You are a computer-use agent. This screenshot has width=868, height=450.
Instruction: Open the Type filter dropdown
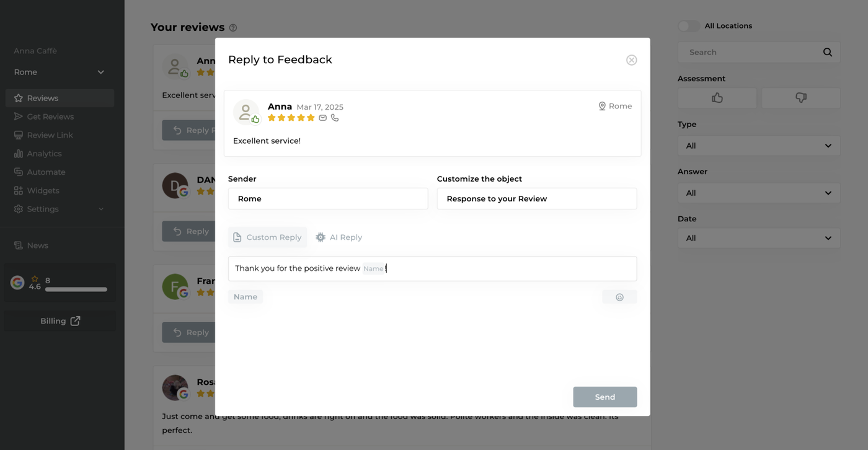coord(758,146)
